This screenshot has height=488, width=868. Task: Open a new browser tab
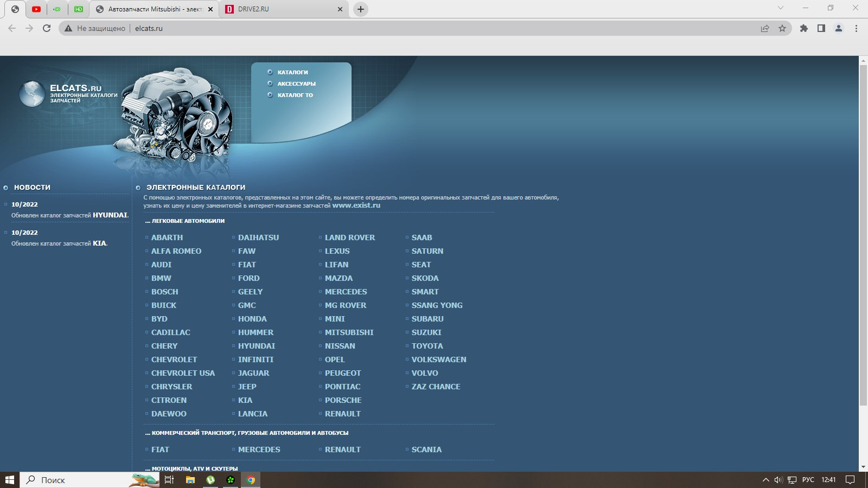(360, 9)
